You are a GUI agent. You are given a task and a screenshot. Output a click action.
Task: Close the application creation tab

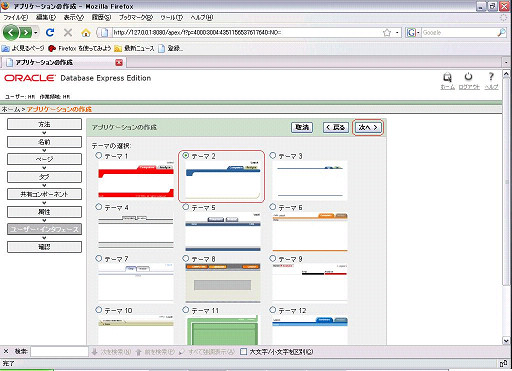(x=119, y=62)
